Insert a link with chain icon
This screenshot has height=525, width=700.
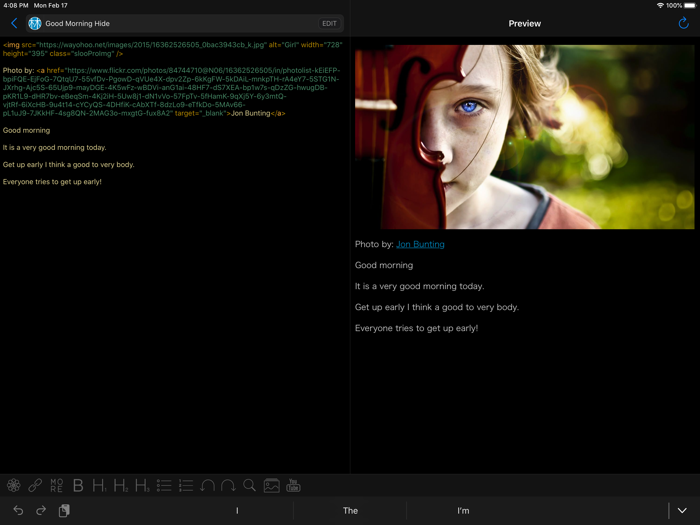point(35,485)
